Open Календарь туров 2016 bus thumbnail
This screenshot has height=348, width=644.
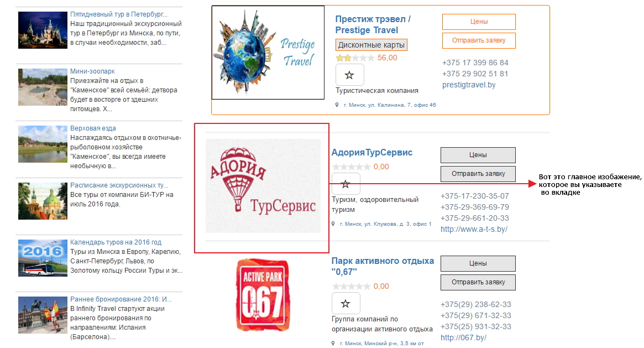(x=43, y=258)
